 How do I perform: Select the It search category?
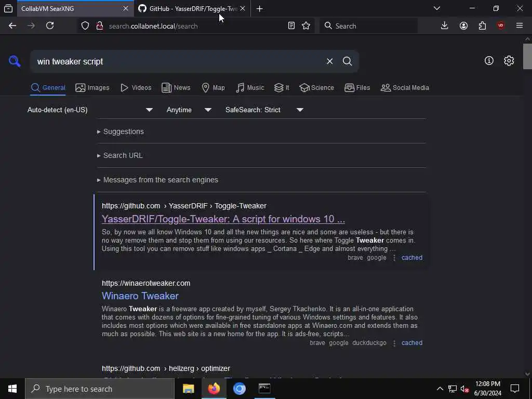pos(282,87)
